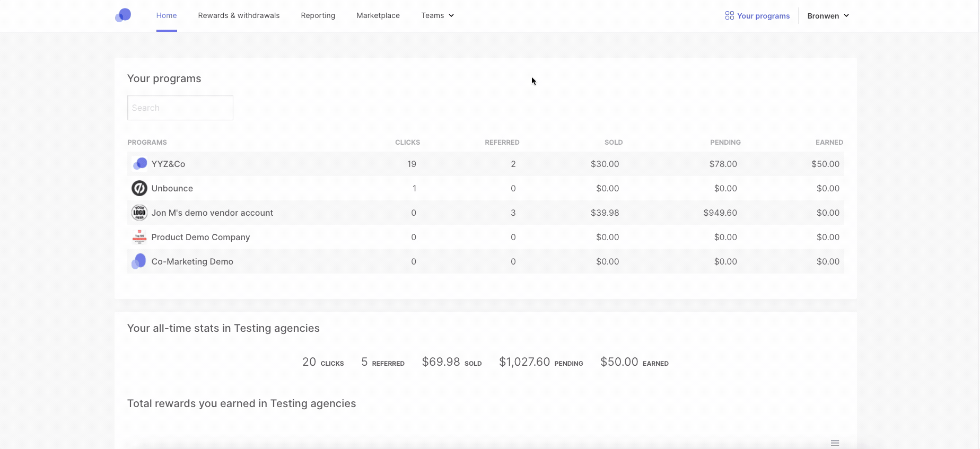The width and height of the screenshot is (980, 449).
Task: Click YYZ&Co pending value $78.00
Action: [x=723, y=164]
